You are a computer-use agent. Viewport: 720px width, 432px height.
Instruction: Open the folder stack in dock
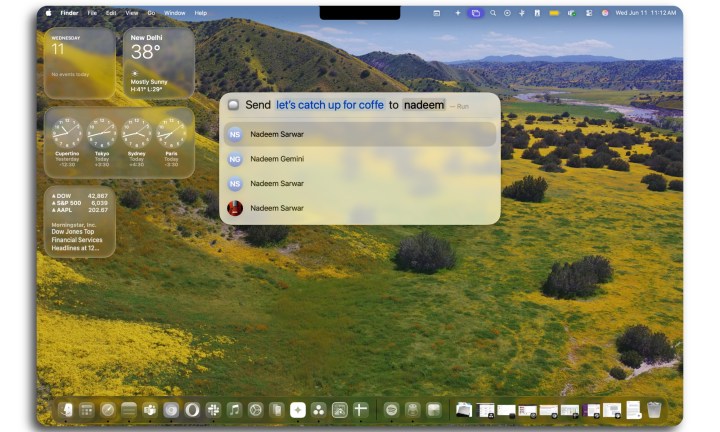[x=464, y=410]
